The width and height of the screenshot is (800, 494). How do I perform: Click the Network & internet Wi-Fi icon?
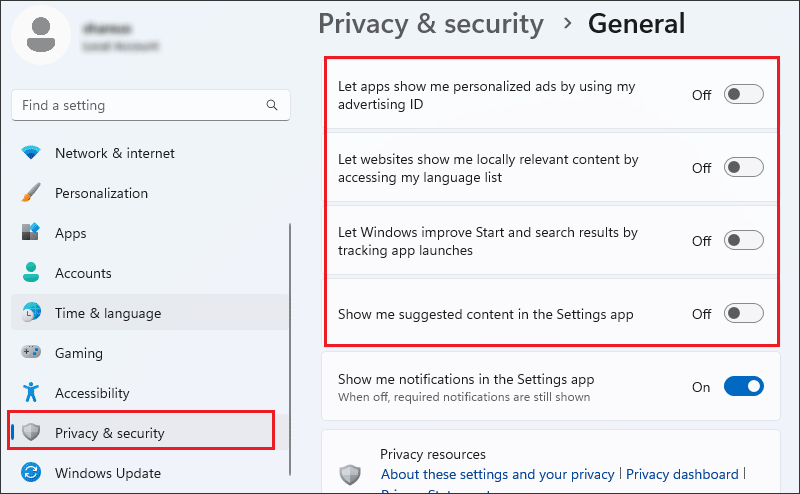coord(31,153)
